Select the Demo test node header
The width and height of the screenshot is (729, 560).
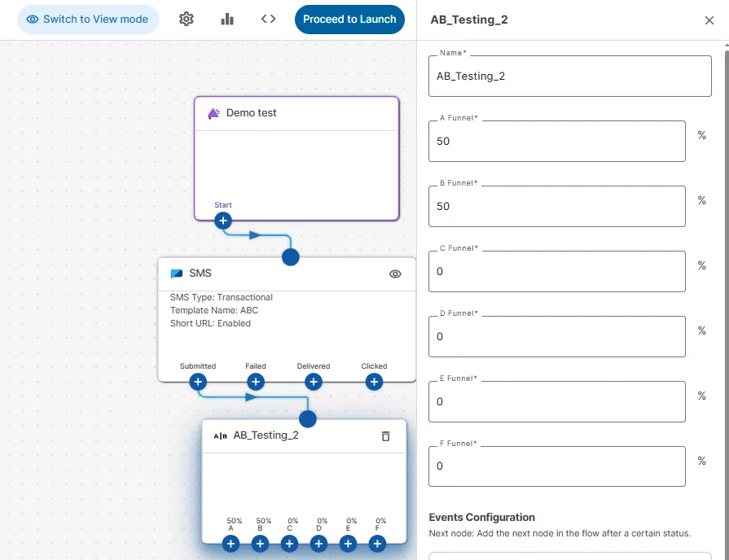pyautogui.click(x=251, y=113)
